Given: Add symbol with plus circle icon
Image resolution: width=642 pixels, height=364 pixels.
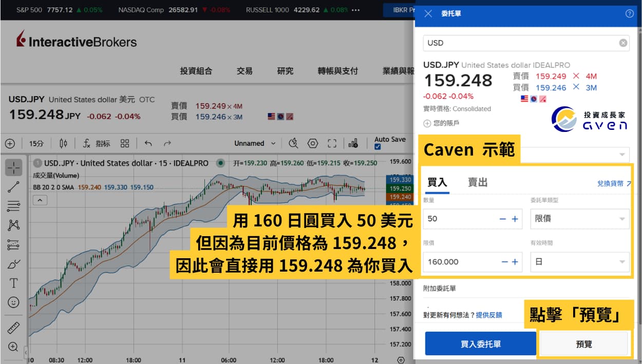Looking at the screenshot, I should pos(10,144).
